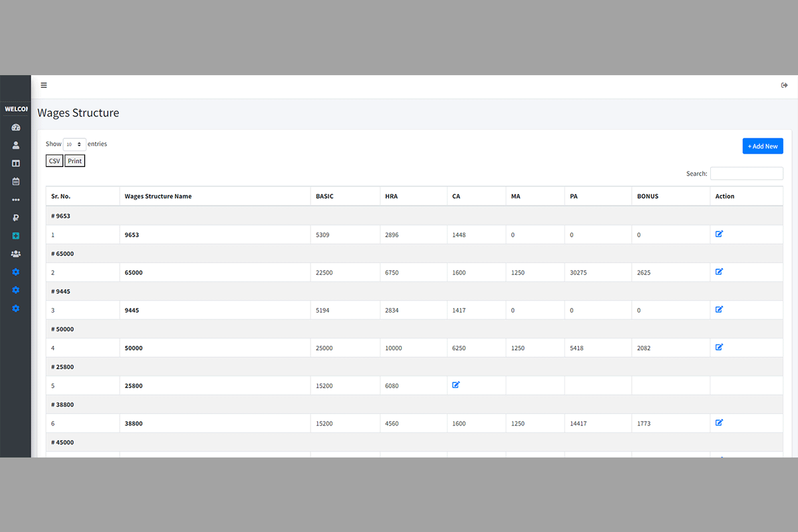Viewport: 798px width, 532px height.
Task: Open the topmost gear icon in sidebar
Action: tap(16, 272)
